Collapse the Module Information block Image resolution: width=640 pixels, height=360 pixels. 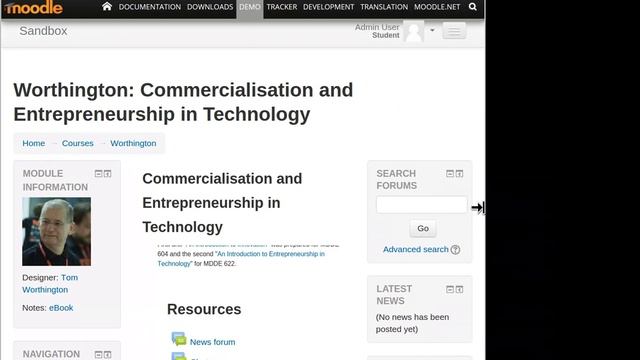(98, 173)
